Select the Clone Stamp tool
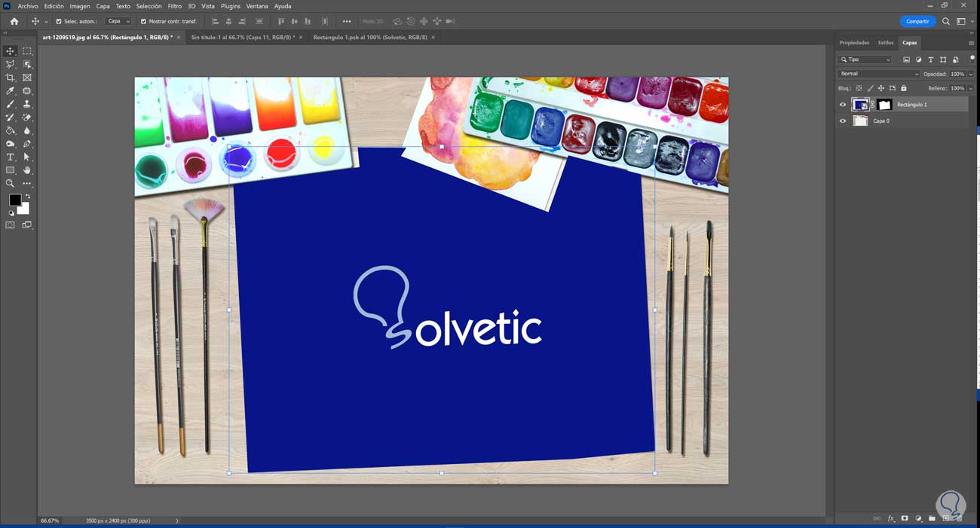The image size is (980, 528). coord(27,104)
